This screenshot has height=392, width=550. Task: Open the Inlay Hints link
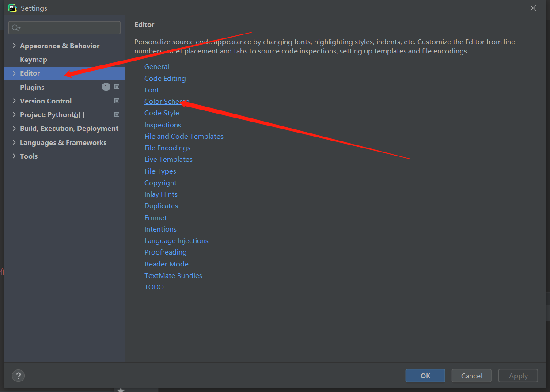click(161, 194)
